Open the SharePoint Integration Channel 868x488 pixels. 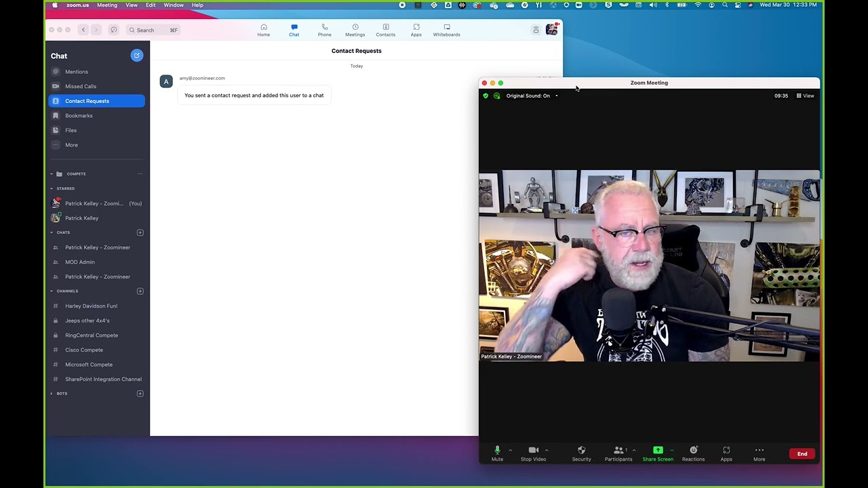tap(96, 380)
